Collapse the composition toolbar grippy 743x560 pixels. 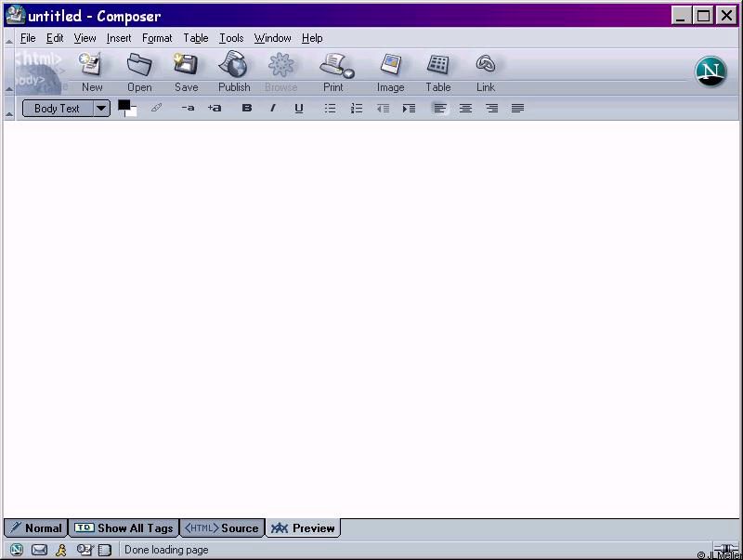[x=9, y=72]
